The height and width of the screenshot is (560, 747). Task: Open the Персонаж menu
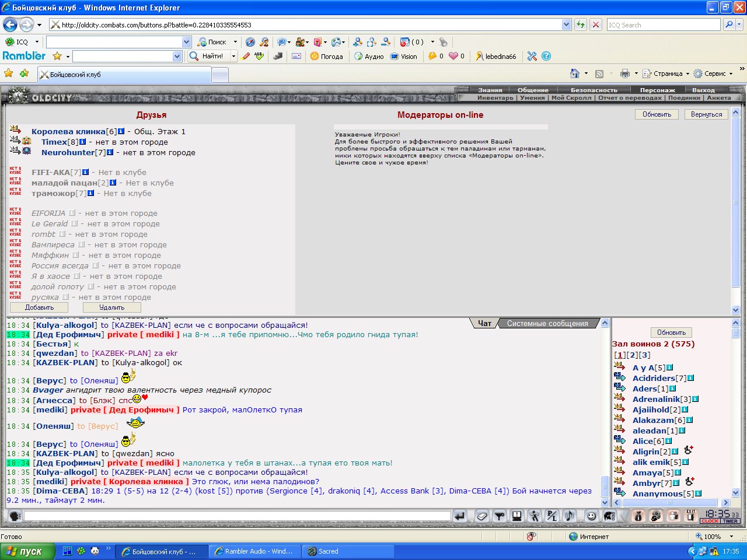coord(657,90)
